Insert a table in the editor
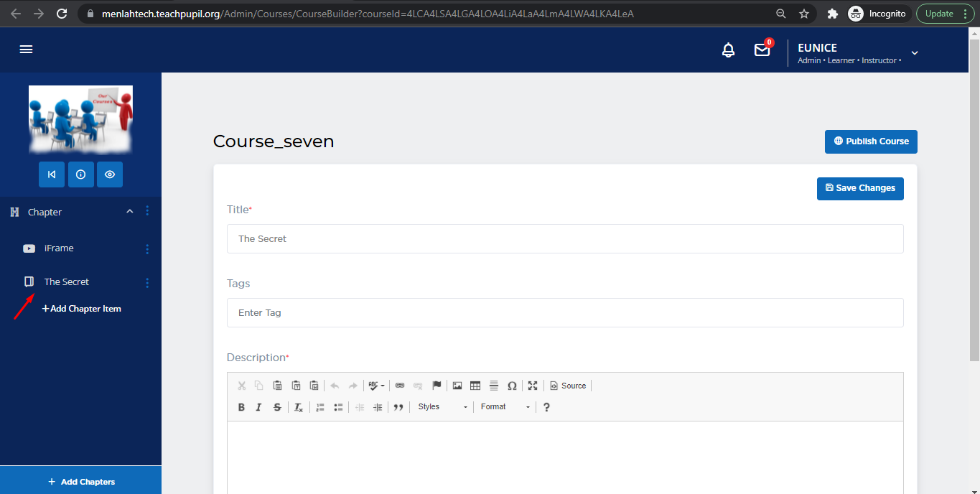 pyautogui.click(x=475, y=386)
